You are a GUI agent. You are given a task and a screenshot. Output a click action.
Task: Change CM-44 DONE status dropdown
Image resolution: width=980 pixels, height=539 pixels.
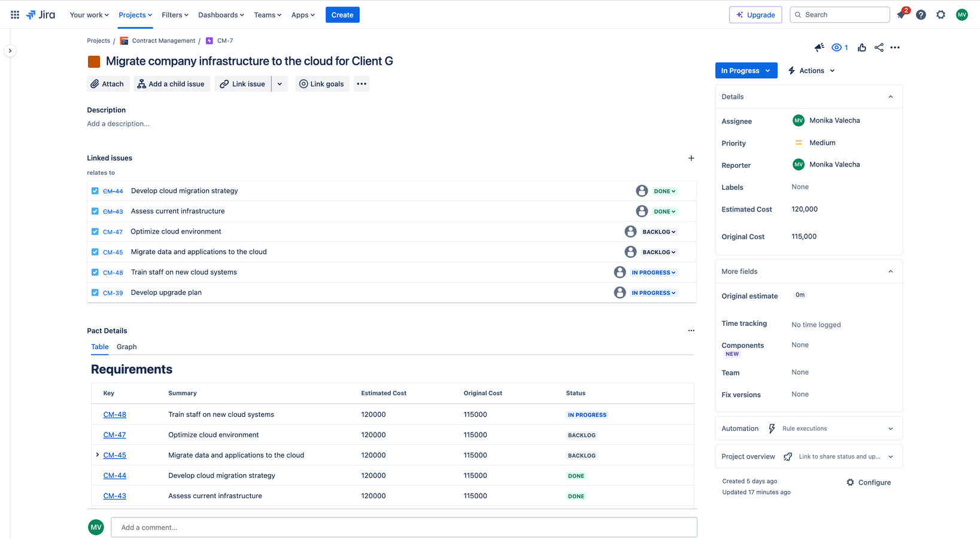(x=665, y=191)
